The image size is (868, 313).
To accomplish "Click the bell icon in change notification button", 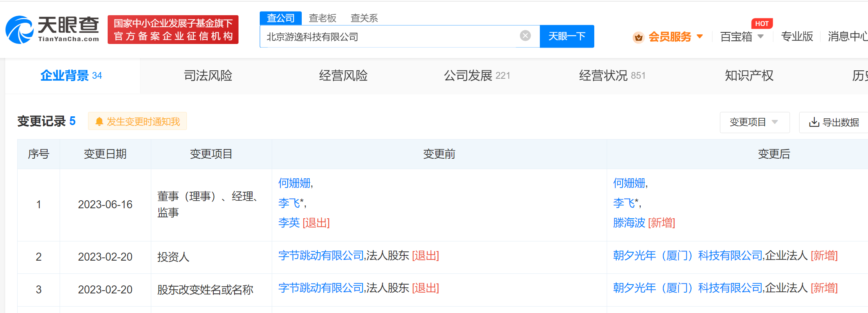I will tap(99, 122).
